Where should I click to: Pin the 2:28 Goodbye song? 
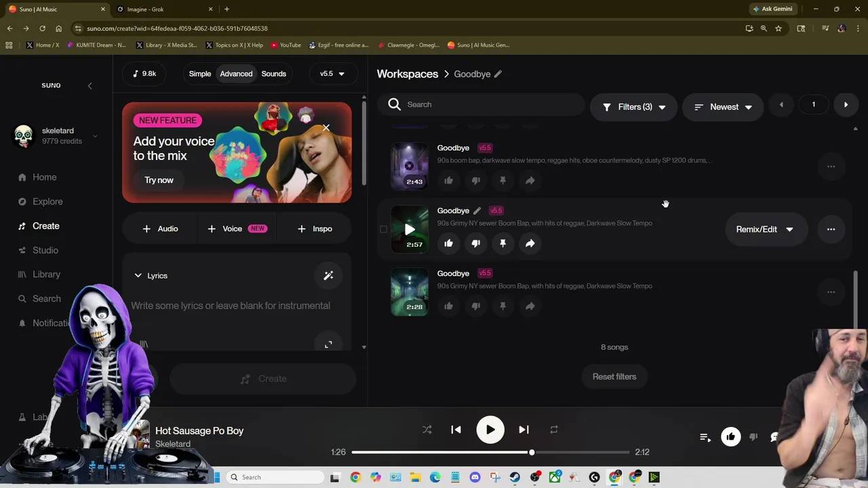(x=502, y=306)
